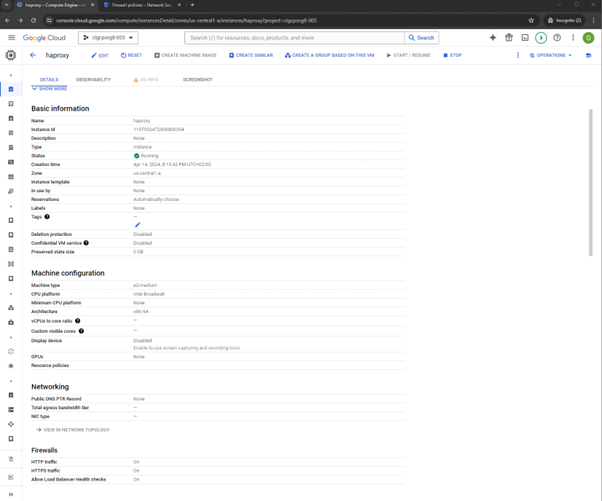This screenshot has width=602, height=501.
Task: Expand the Show More section
Action: [x=50, y=88]
